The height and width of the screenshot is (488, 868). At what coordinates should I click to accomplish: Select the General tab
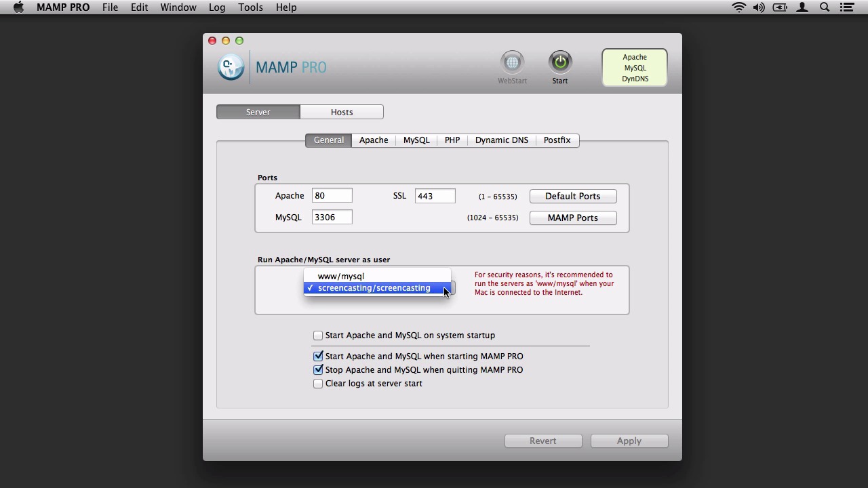[x=329, y=140]
